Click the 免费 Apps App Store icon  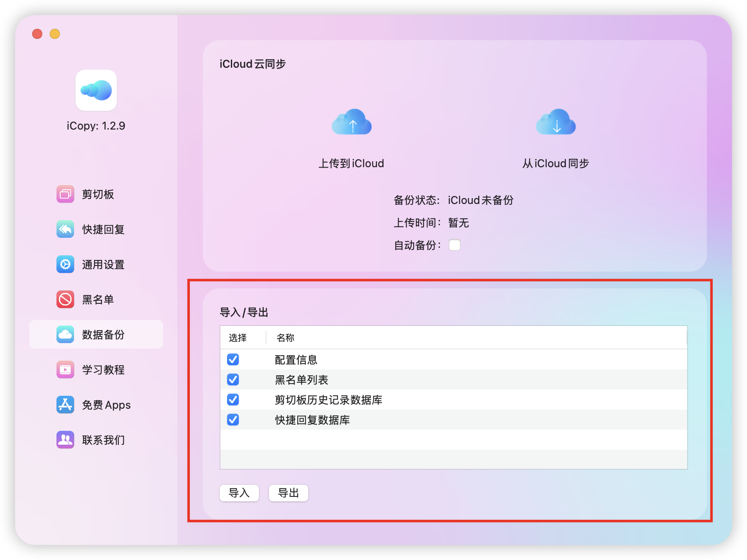click(x=65, y=405)
